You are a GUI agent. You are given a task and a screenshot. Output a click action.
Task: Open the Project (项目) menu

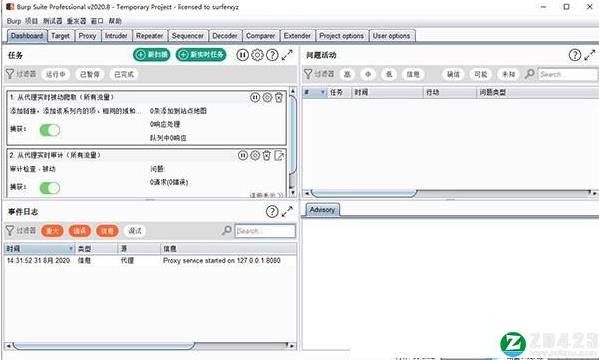pyautogui.click(x=32, y=21)
